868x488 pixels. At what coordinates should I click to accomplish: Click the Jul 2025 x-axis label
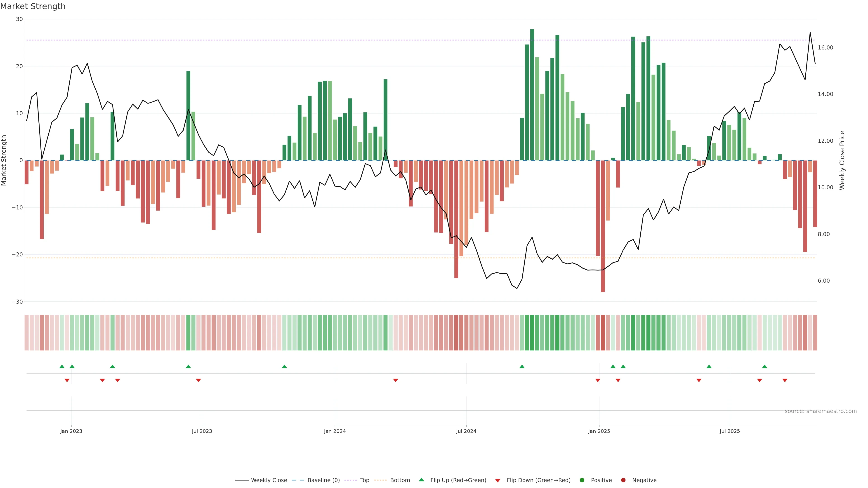pyautogui.click(x=729, y=431)
